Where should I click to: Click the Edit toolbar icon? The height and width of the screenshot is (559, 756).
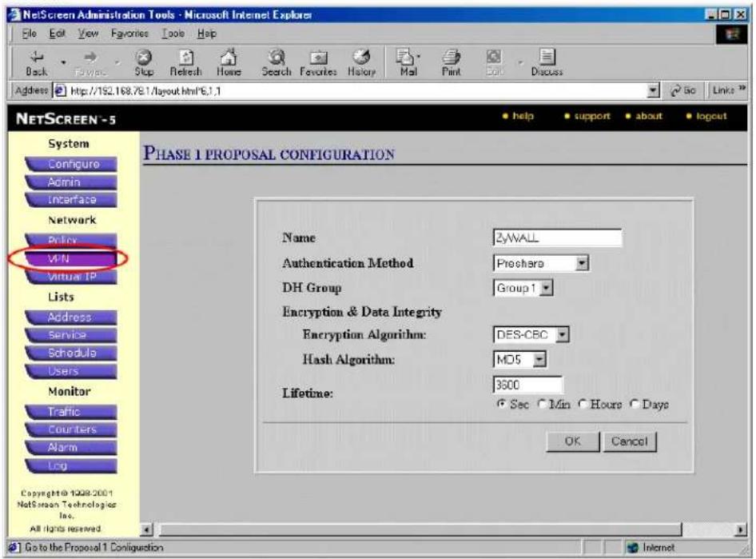click(494, 57)
